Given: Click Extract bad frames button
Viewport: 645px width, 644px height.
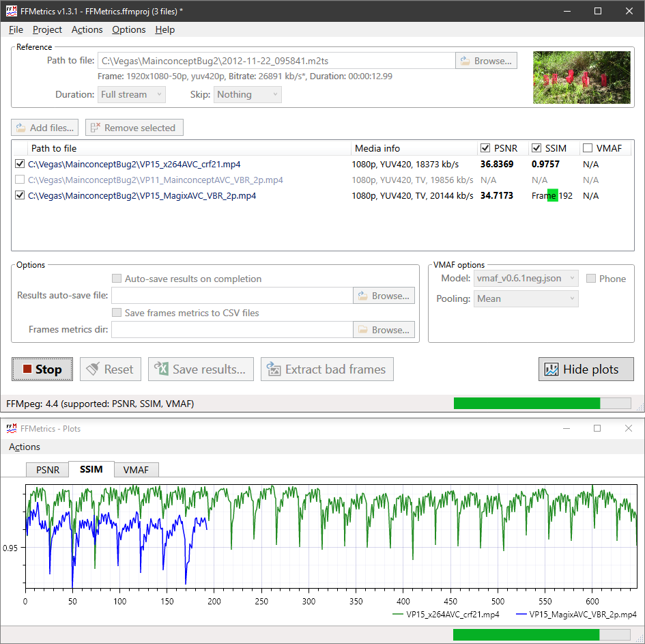Looking at the screenshot, I should (327, 369).
